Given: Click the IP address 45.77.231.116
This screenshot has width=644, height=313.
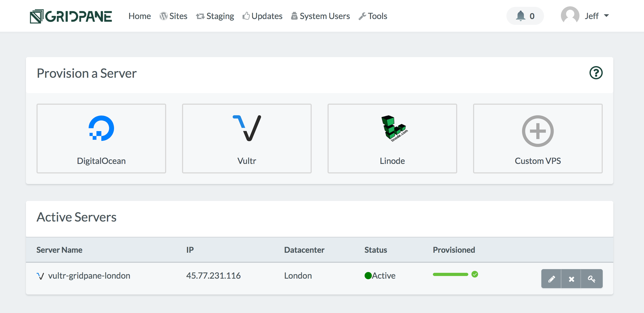Looking at the screenshot, I should (214, 276).
